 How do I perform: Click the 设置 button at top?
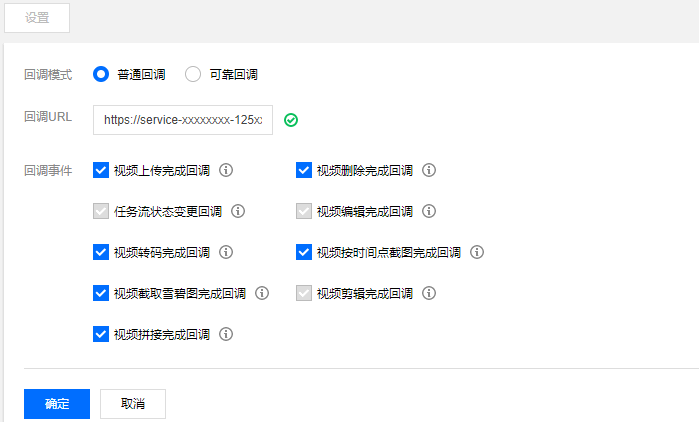tap(37, 18)
